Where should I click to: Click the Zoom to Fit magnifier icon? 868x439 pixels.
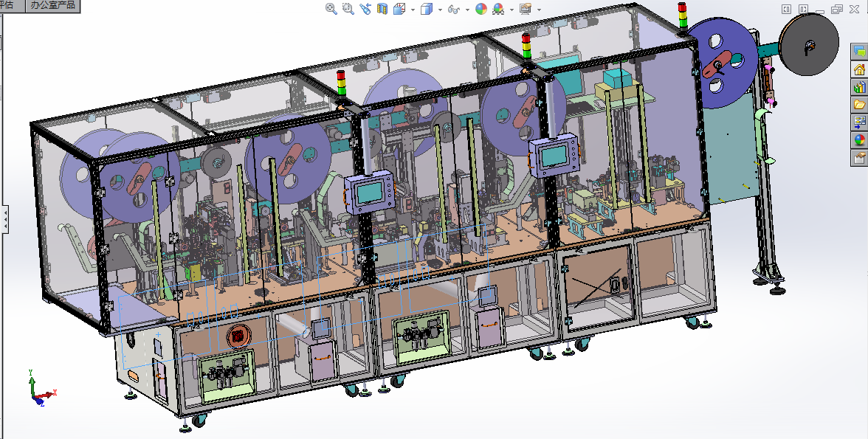coord(331,9)
